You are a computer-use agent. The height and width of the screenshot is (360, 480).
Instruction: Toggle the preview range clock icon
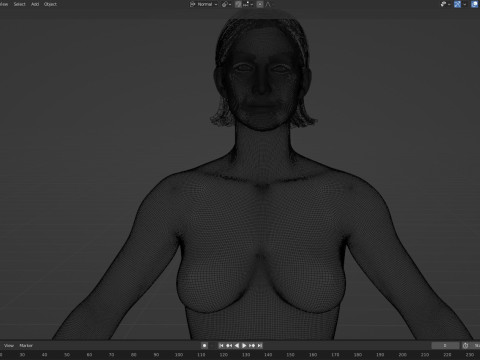466,346
